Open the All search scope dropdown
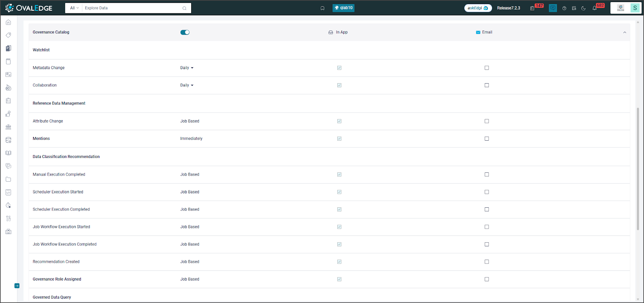644x303 pixels. click(x=74, y=8)
